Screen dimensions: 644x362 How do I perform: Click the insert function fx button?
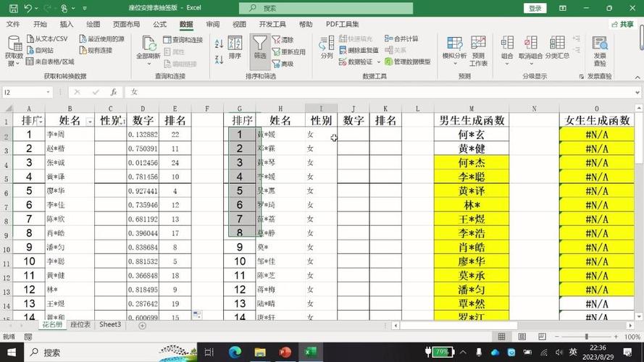[114, 93]
